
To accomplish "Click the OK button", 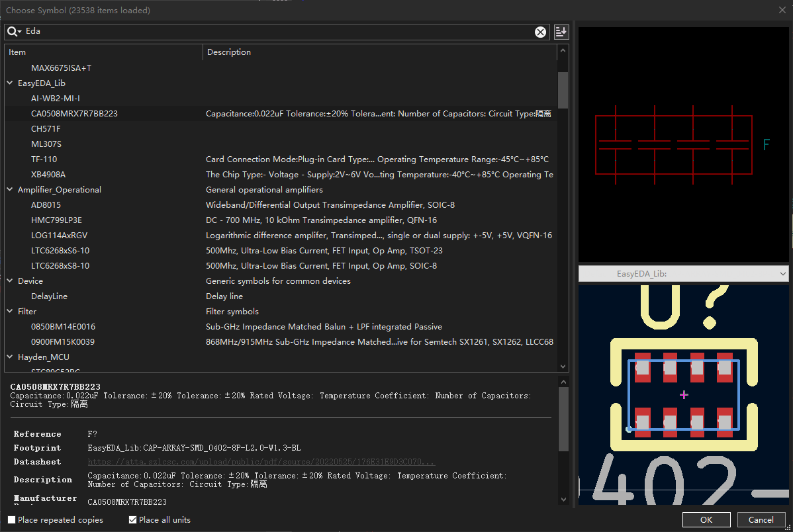I will coord(706,520).
